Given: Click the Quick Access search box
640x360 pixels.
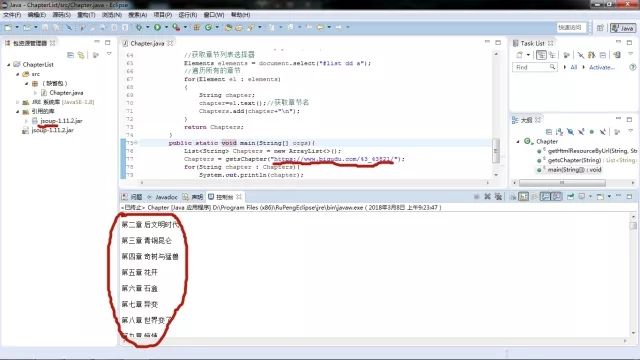Looking at the screenshot, I should (571, 28).
